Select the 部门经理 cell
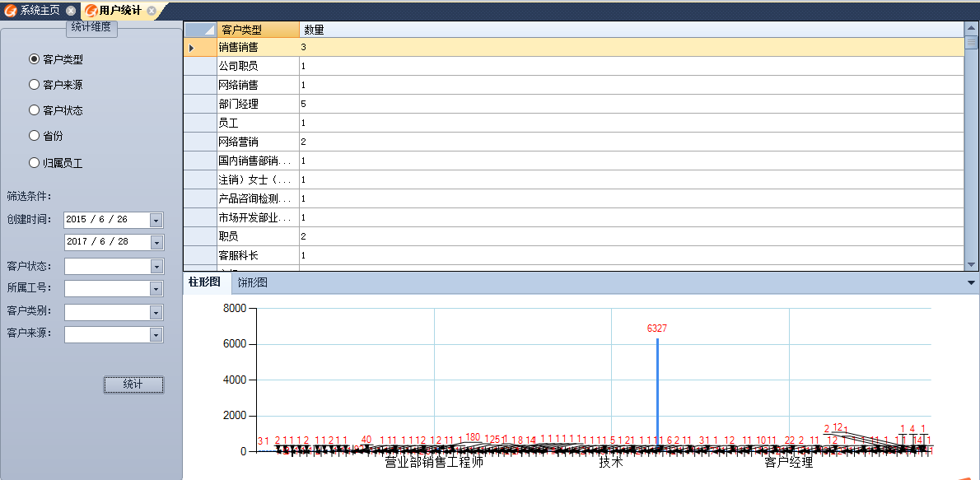 [258, 104]
